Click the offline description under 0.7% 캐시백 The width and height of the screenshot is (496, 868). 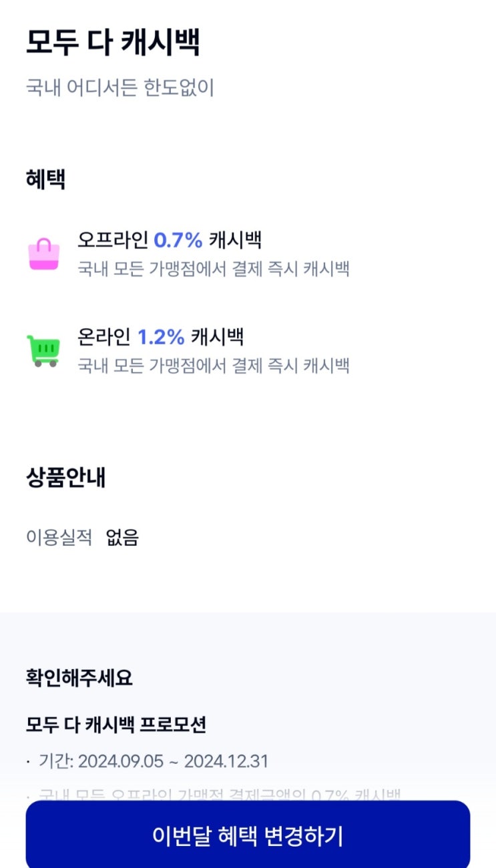tap(214, 269)
